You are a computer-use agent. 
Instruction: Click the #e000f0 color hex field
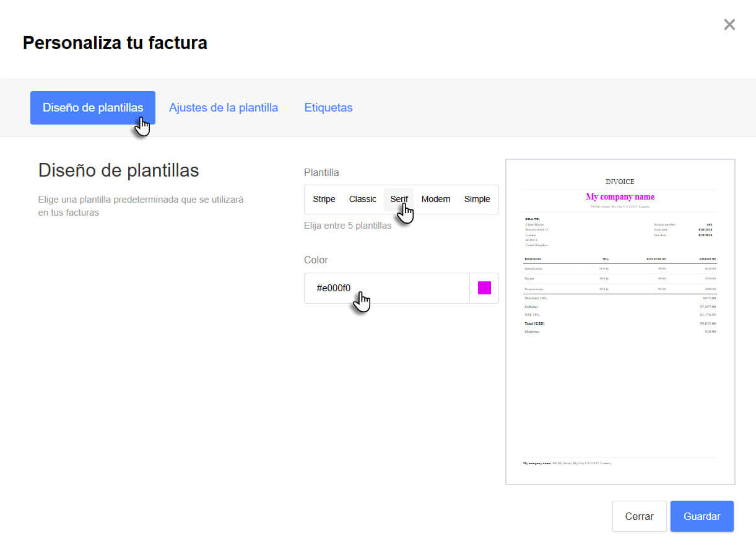[x=387, y=288]
